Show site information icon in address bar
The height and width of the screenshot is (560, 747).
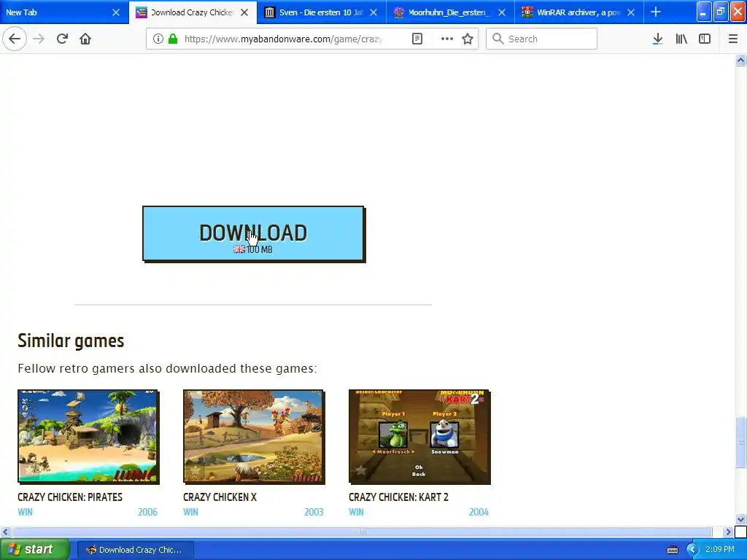point(158,39)
